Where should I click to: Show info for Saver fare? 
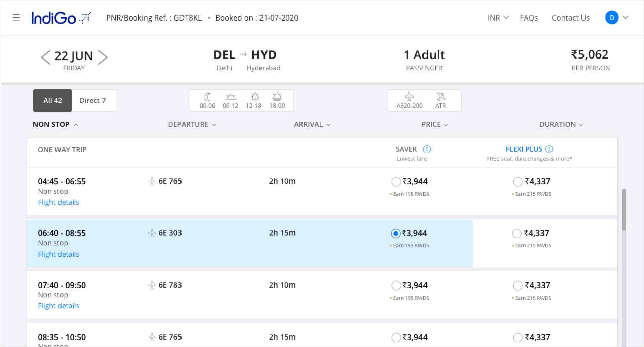click(x=427, y=149)
